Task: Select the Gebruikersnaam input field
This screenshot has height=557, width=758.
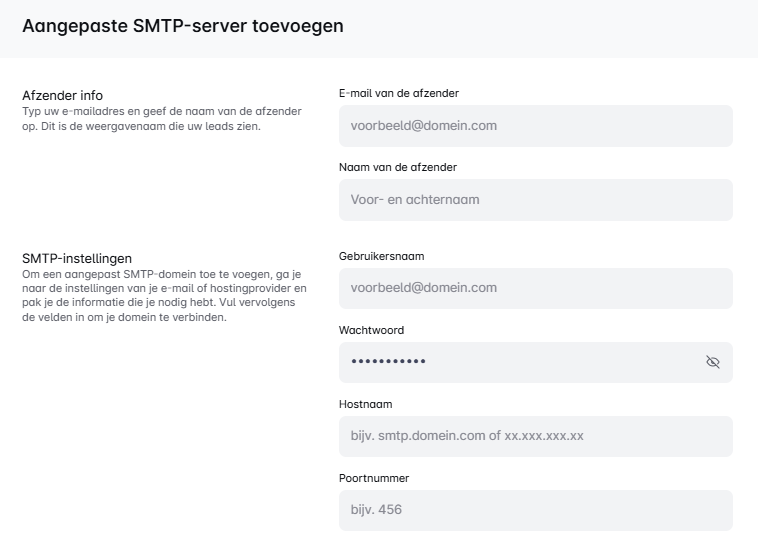Action: coord(535,288)
